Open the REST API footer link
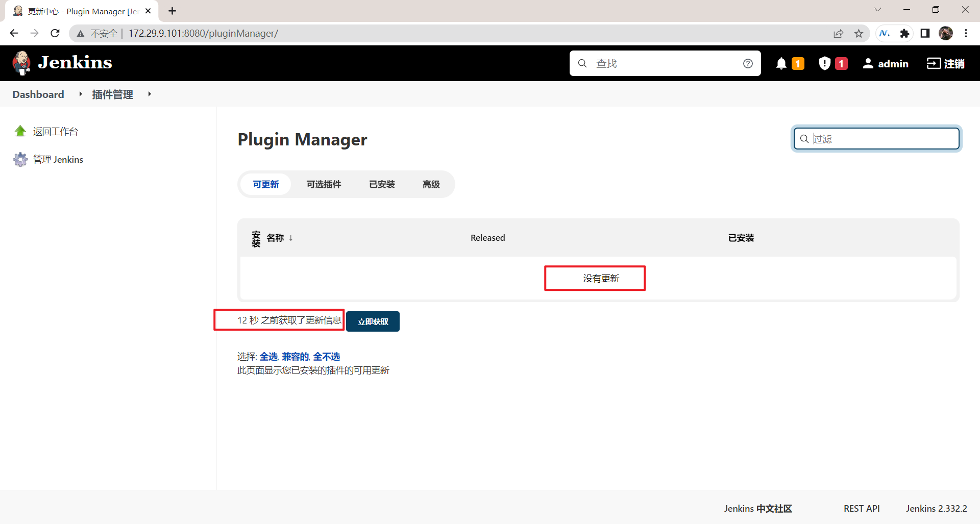 pos(862,509)
